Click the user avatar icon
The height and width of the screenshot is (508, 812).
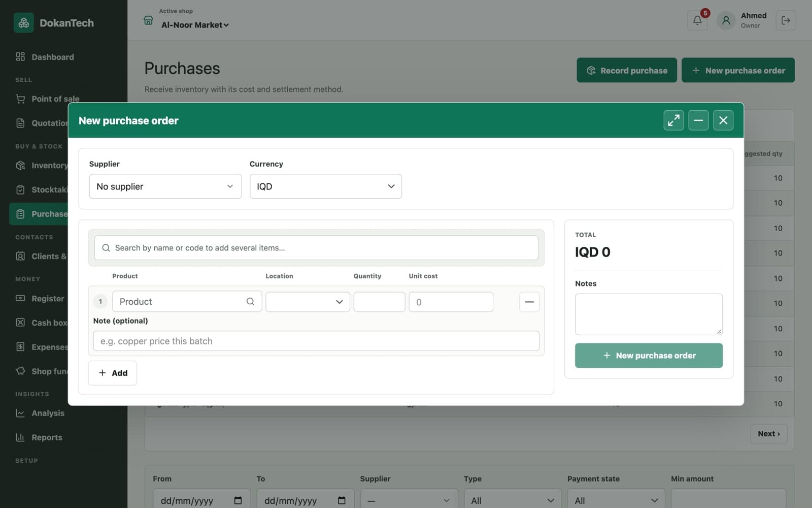(726, 20)
